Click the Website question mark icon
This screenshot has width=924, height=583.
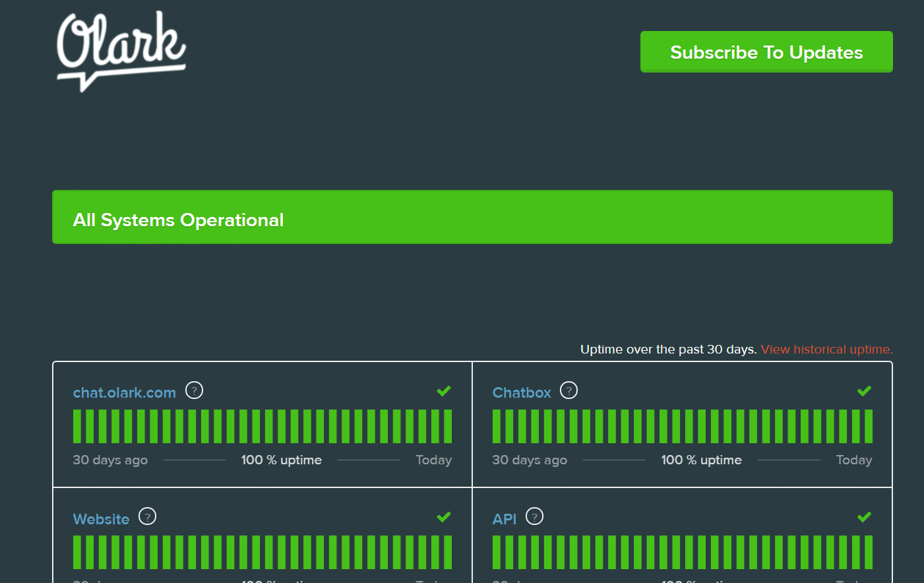pyautogui.click(x=147, y=516)
